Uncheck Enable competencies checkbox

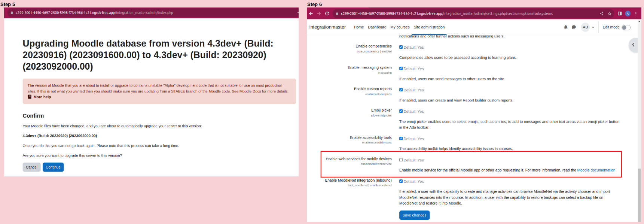pyautogui.click(x=401, y=47)
